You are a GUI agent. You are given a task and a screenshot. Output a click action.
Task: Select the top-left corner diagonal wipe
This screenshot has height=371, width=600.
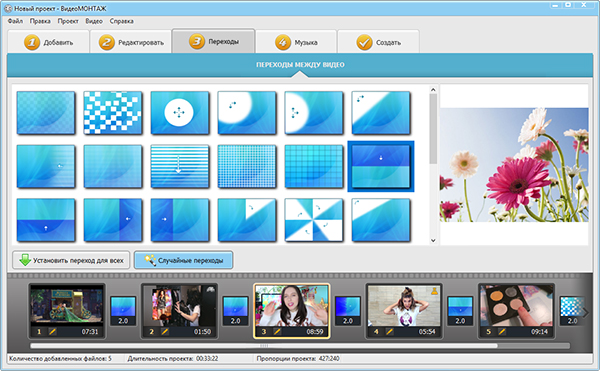(380, 113)
